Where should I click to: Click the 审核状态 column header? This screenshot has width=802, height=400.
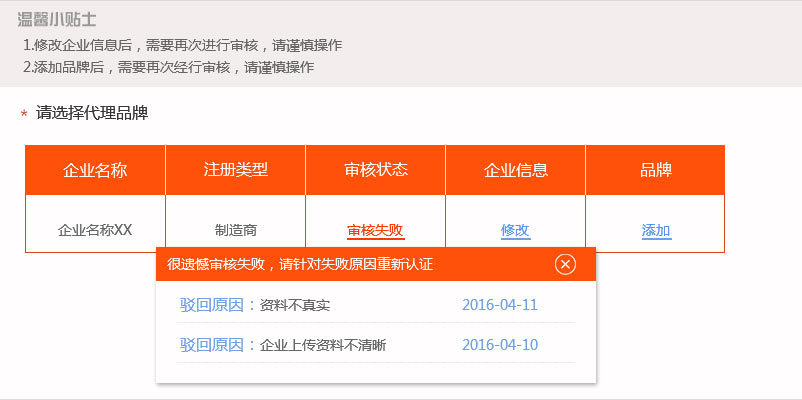tap(375, 170)
